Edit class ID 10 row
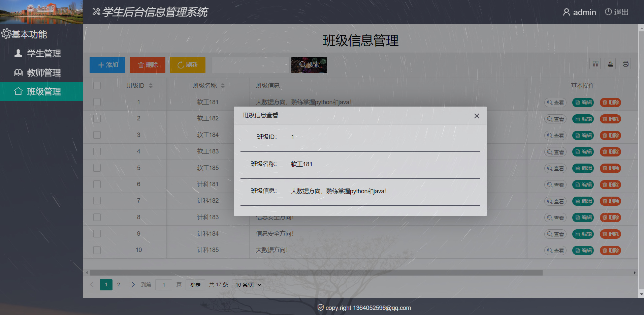 point(583,251)
